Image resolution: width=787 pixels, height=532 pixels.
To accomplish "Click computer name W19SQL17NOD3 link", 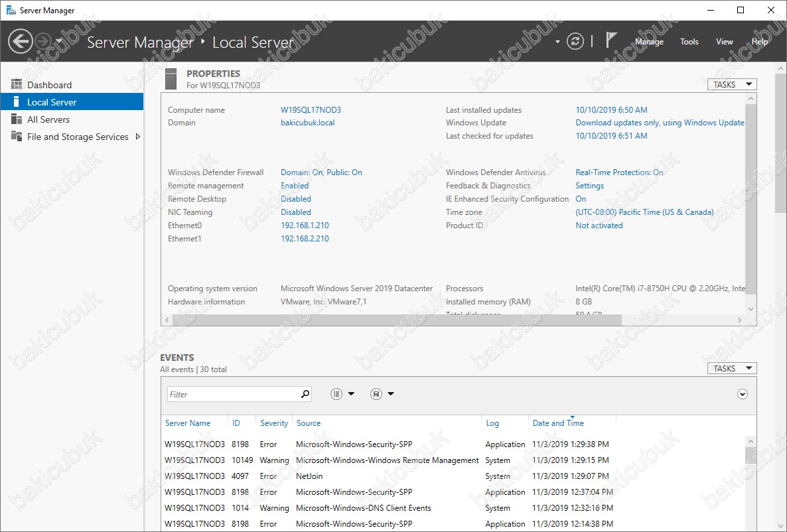I will click(311, 110).
